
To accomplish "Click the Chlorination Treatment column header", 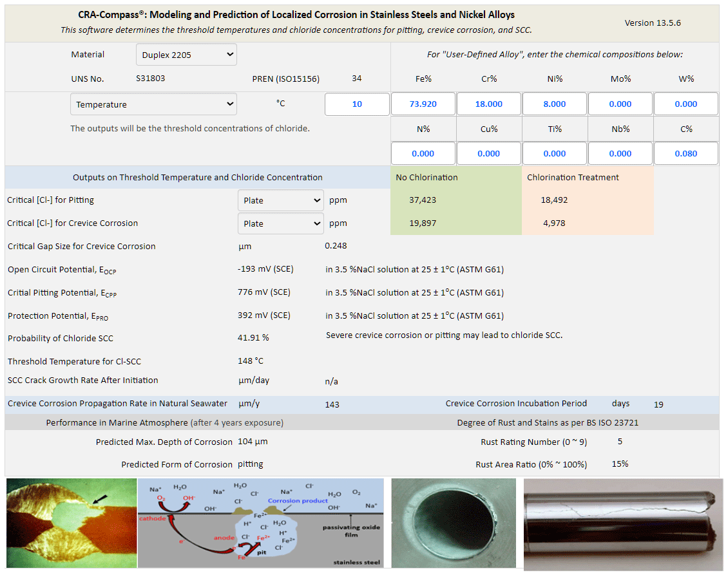I will point(573,177).
